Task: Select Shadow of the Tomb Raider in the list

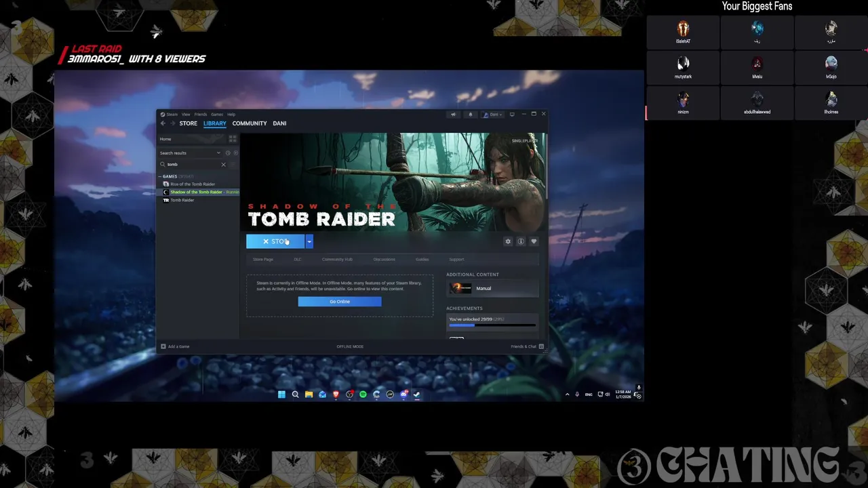Action: pos(198,192)
